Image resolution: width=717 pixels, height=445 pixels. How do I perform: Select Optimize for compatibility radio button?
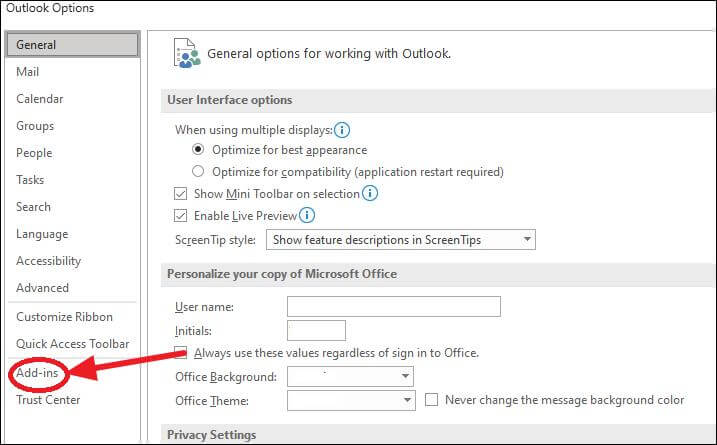click(x=198, y=172)
